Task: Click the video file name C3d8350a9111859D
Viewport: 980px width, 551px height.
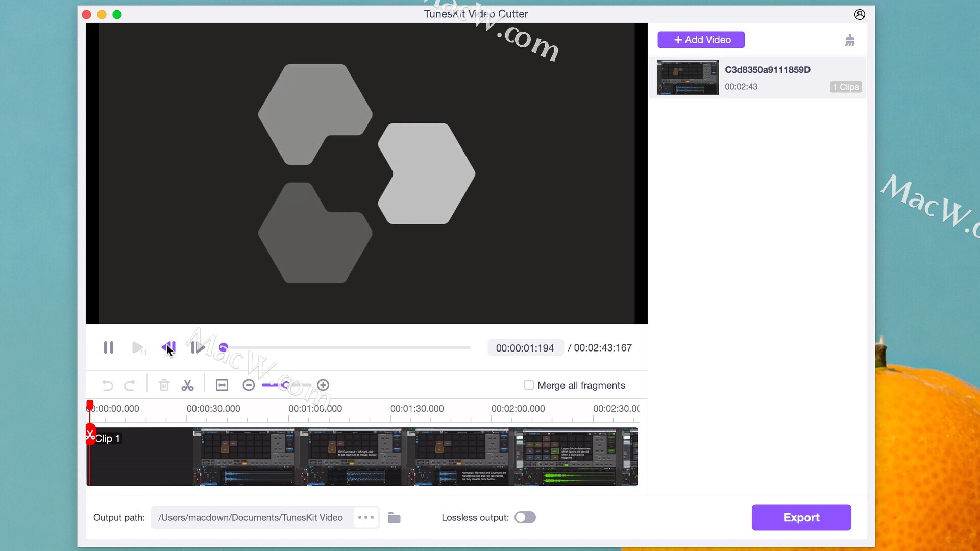Action: (x=768, y=70)
